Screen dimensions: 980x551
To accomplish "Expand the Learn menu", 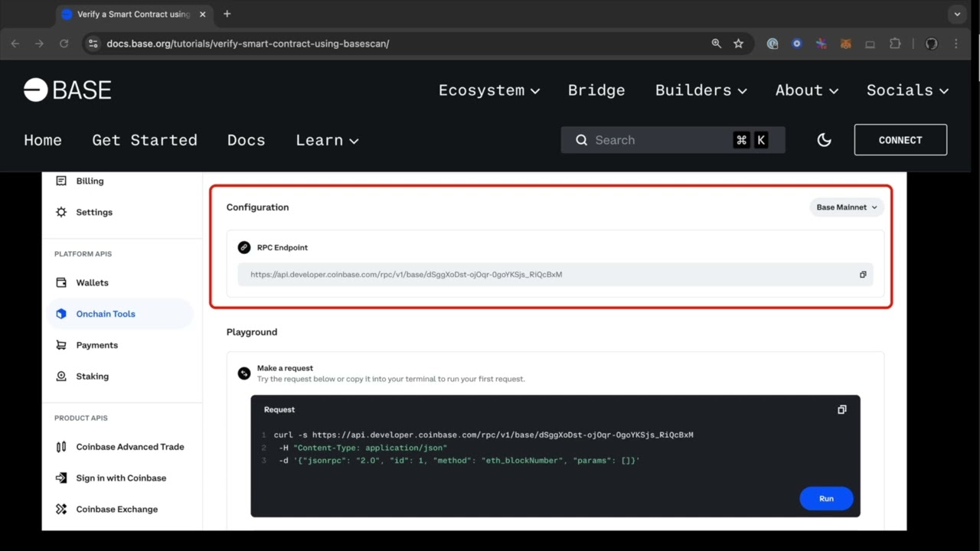I will click(x=327, y=140).
